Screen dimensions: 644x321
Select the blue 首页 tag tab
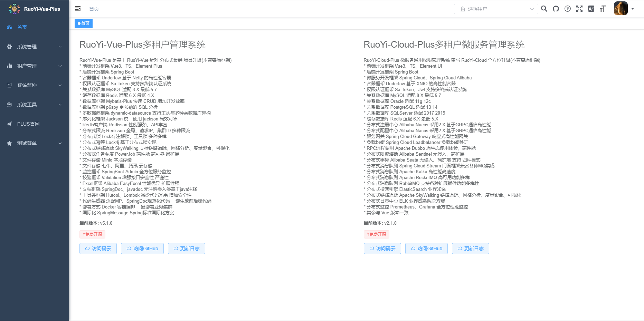click(x=84, y=23)
